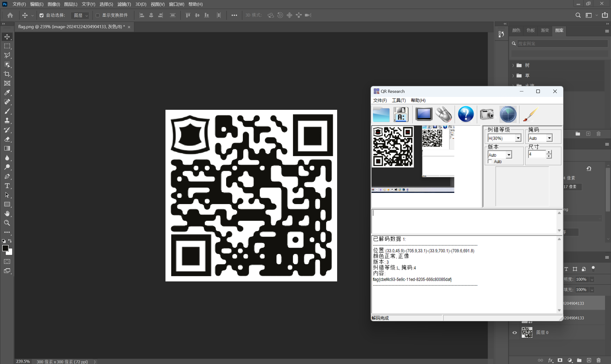
Task: Capture screen with QR Research monitor icon
Action: coord(424,114)
